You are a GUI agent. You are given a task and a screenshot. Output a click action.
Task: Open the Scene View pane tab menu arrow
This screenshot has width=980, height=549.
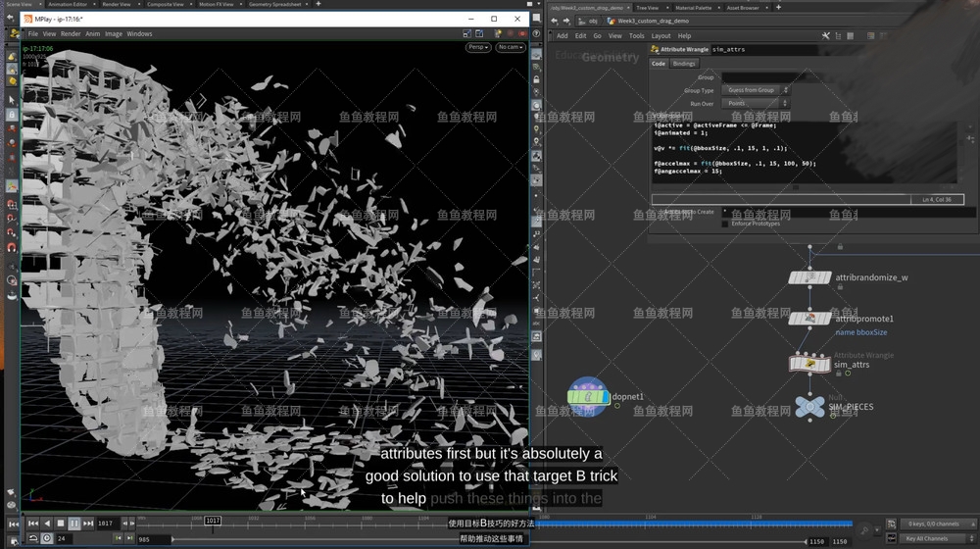pyautogui.click(x=41, y=4)
